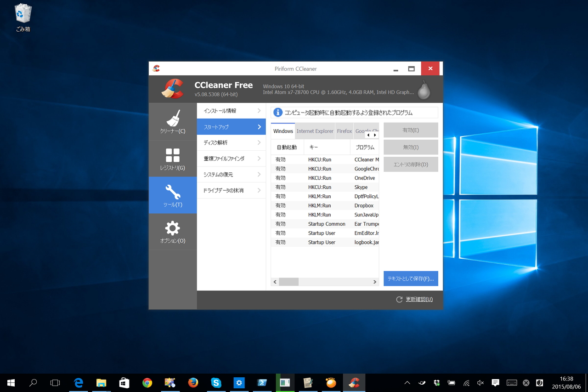Viewport: 588px width, 392px height.
Task: Sort by the 自動起動 column header
Action: (287, 148)
